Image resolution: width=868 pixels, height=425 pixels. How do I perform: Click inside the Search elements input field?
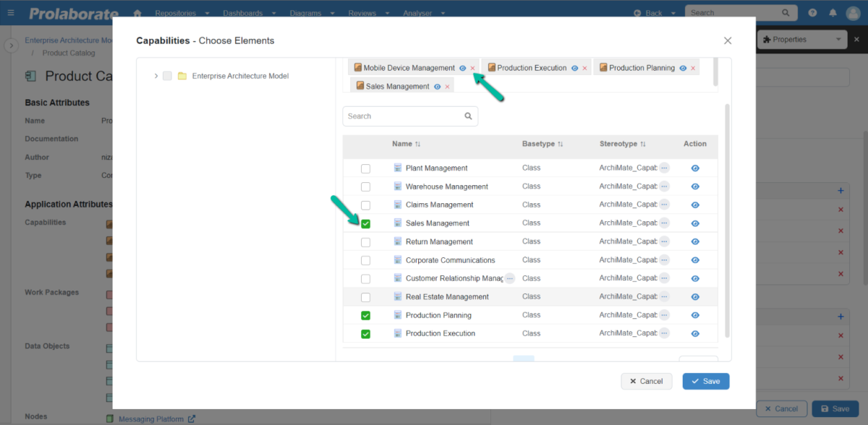405,116
